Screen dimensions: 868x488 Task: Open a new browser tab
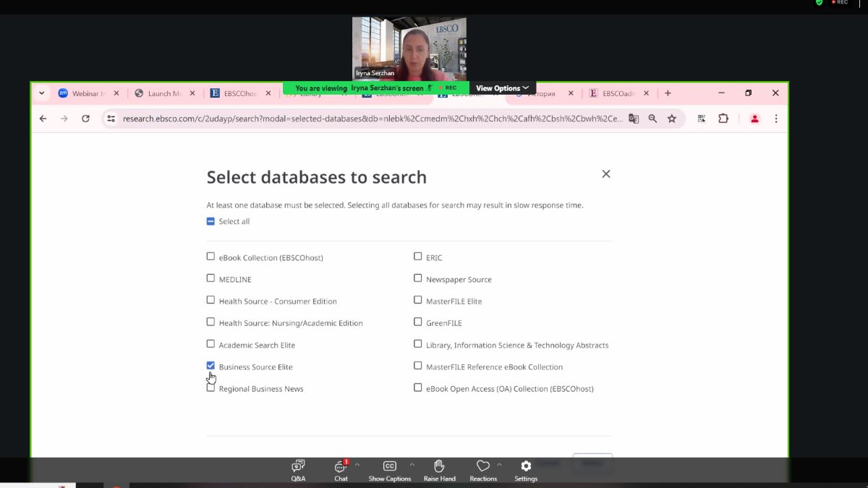[x=668, y=93]
